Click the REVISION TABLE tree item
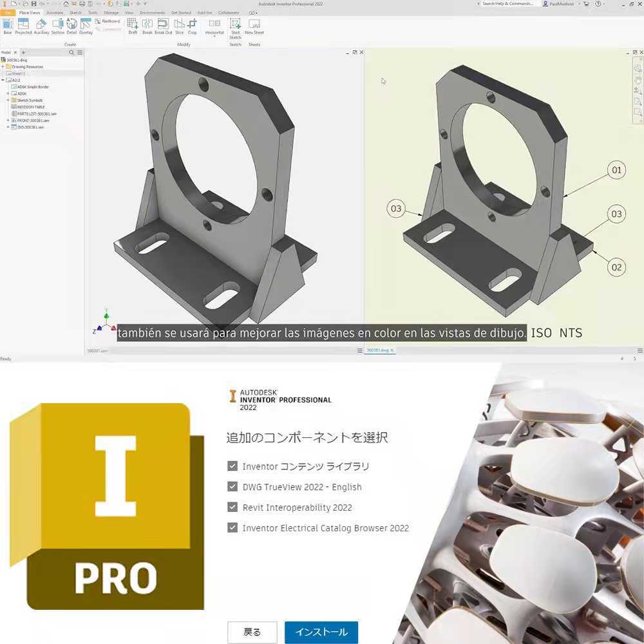644x644 pixels. 32,107
